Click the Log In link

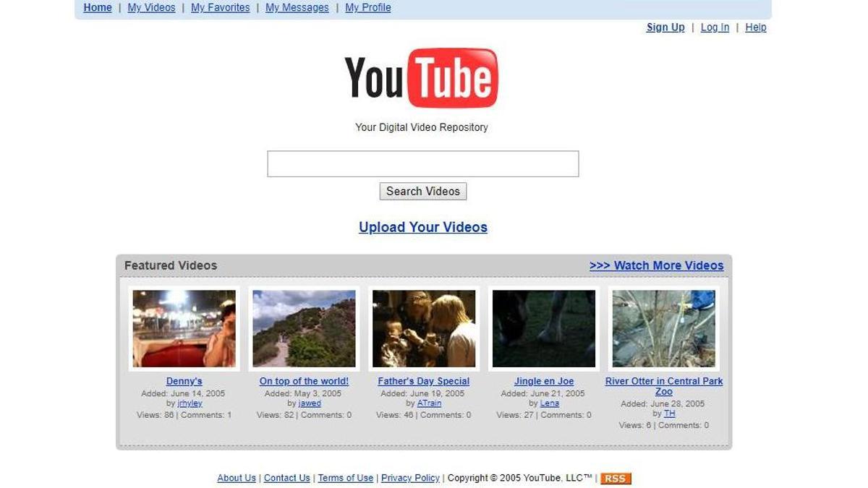point(715,27)
